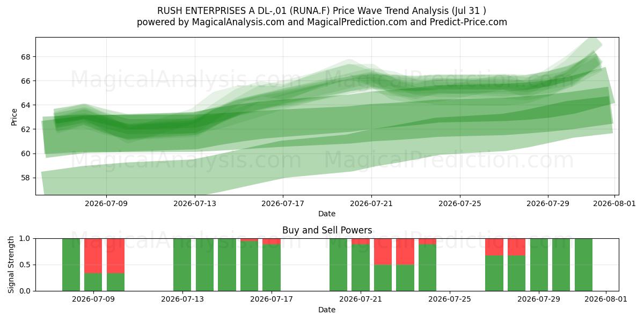
Task: Click the 'Buy and Sell Powers' chart title
Action: click(x=327, y=230)
